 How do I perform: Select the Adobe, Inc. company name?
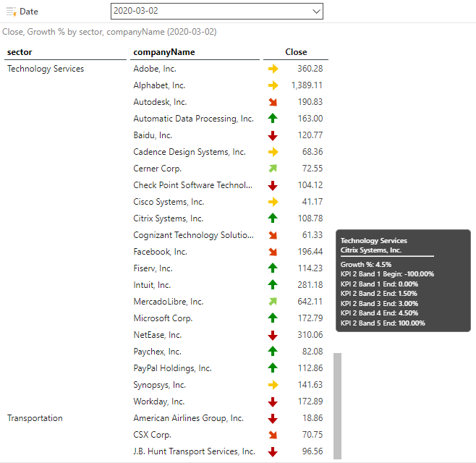pyautogui.click(x=155, y=69)
